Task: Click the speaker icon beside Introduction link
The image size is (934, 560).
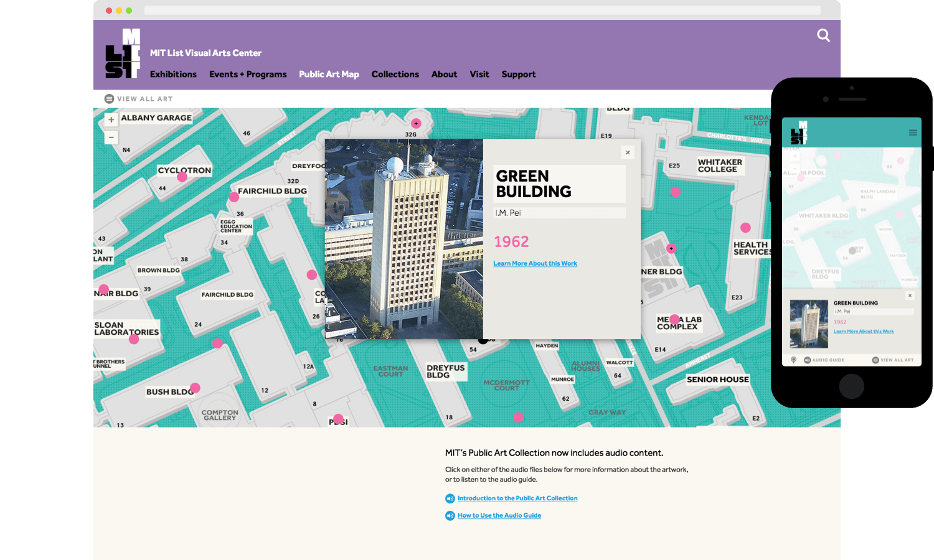Action: tap(450, 498)
